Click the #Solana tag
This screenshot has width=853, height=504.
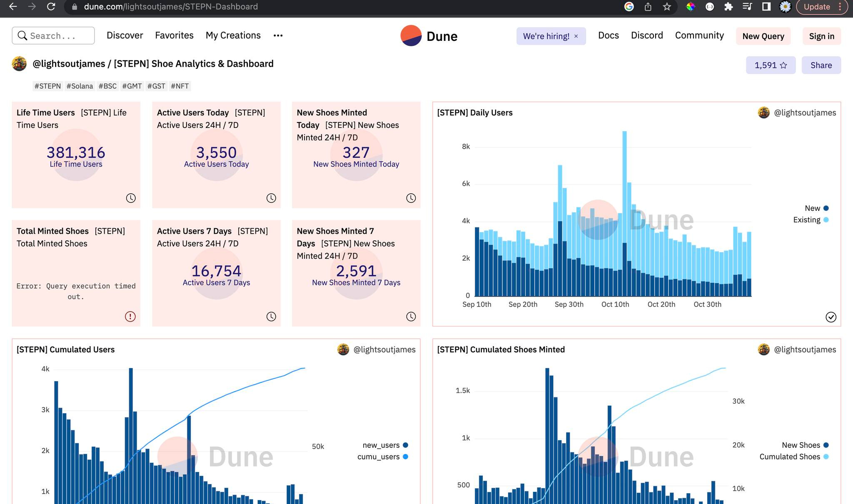(80, 86)
